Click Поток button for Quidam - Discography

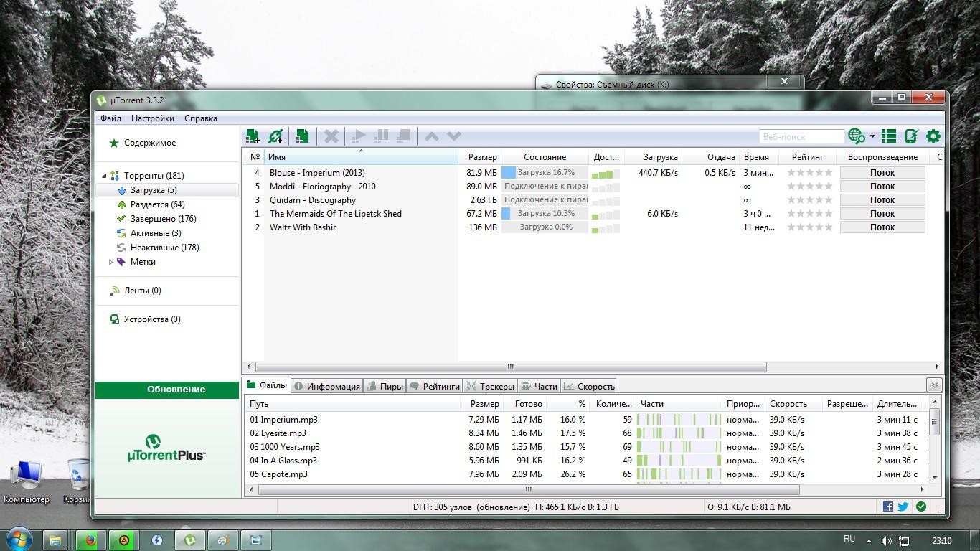click(x=882, y=200)
